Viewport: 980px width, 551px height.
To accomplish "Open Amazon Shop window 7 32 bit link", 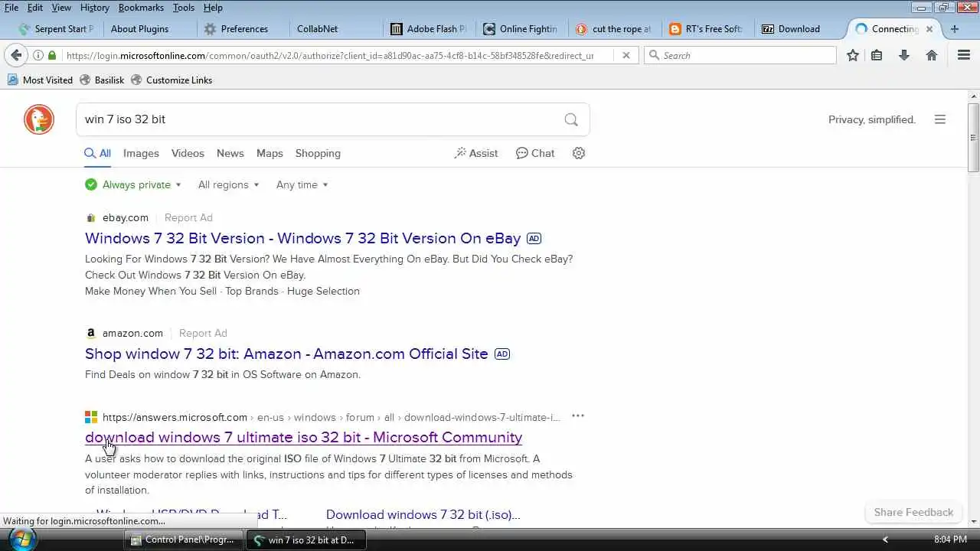I will tap(286, 354).
